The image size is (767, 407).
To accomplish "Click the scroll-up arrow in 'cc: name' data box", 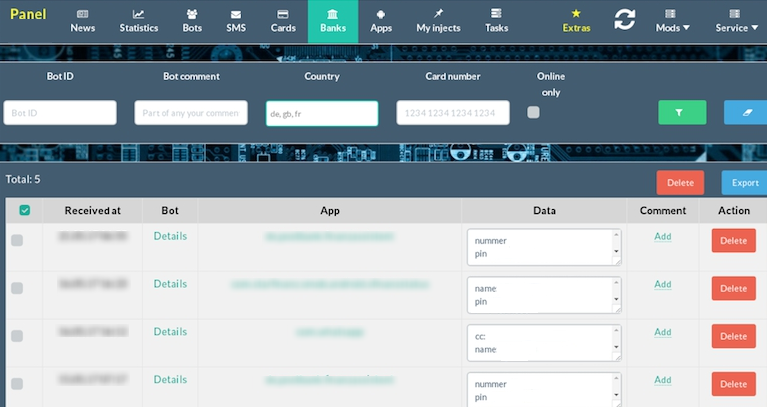I will pyautogui.click(x=616, y=331).
